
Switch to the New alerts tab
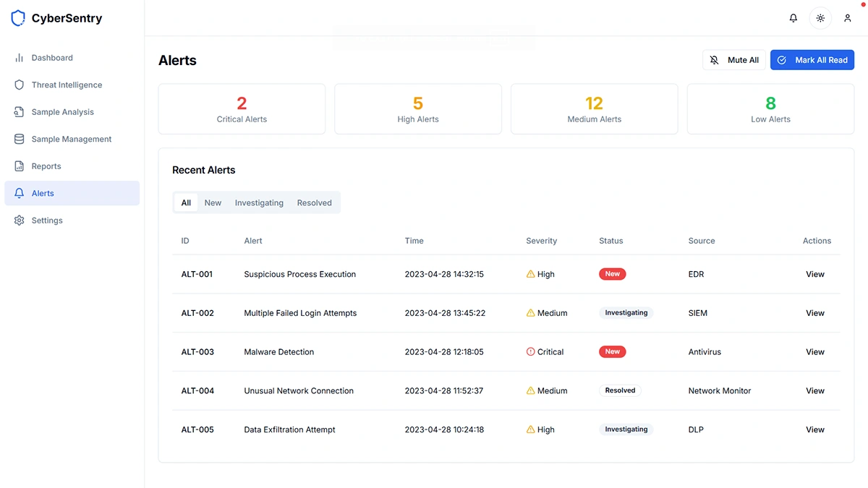click(213, 203)
